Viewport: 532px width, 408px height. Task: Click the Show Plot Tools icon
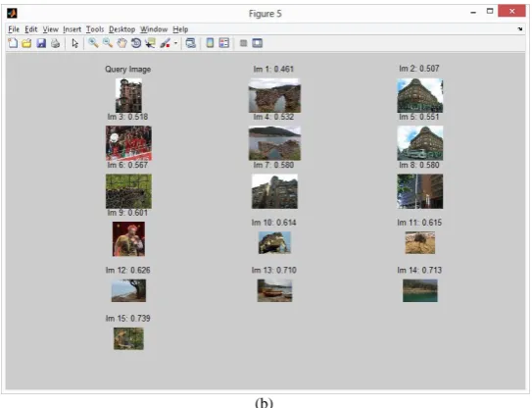pyautogui.click(x=258, y=43)
